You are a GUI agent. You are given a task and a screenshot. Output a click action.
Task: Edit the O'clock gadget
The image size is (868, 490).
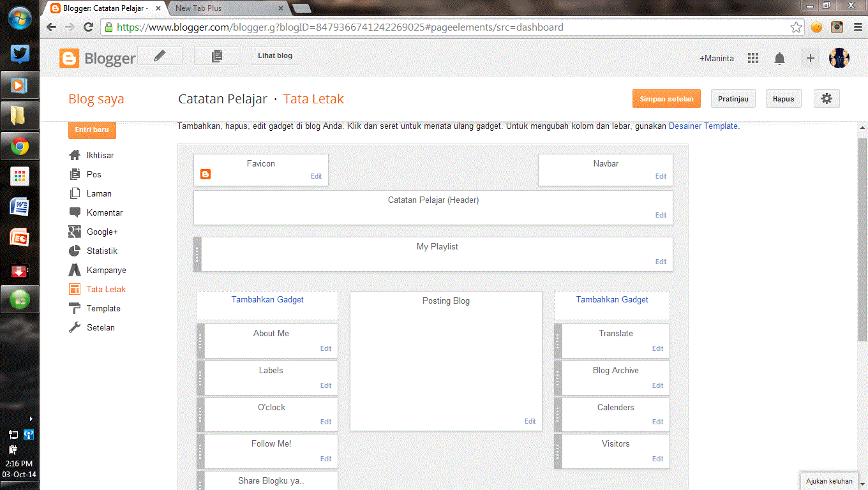click(325, 422)
